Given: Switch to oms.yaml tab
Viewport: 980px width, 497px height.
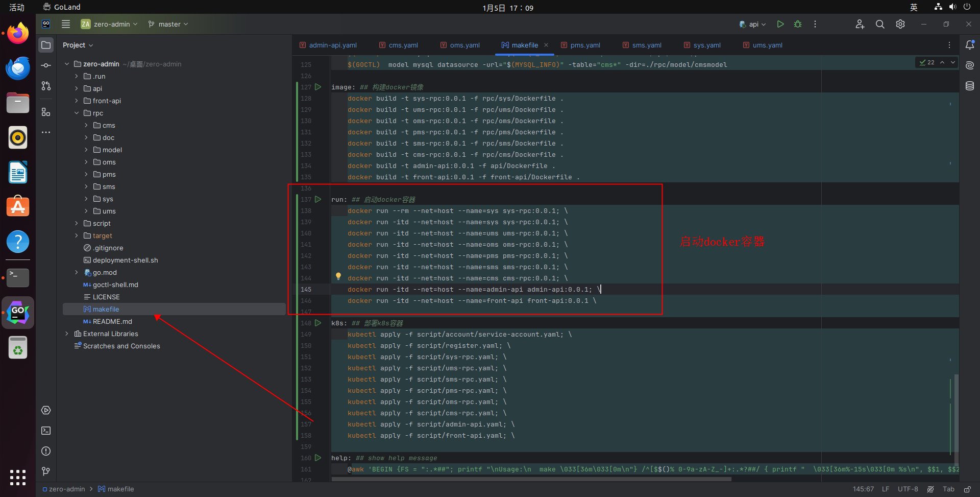Looking at the screenshot, I should point(460,45).
